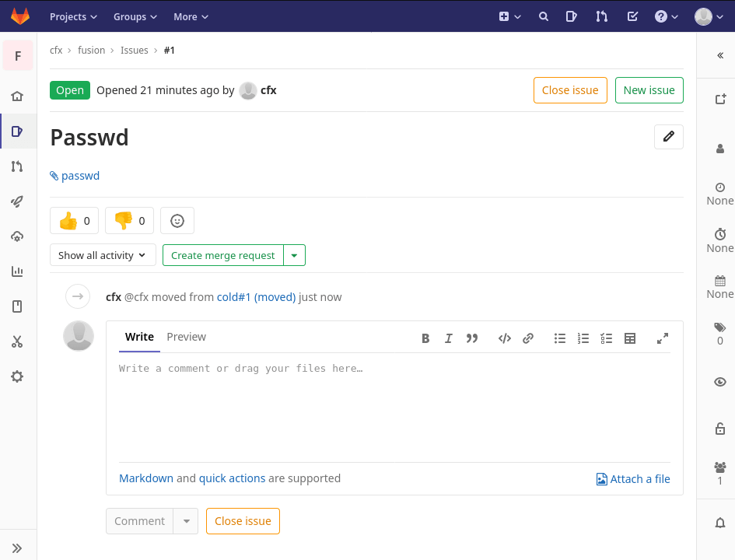Open the project Settings gear icon
The height and width of the screenshot is (560, 735).
(x=17, y=376)
